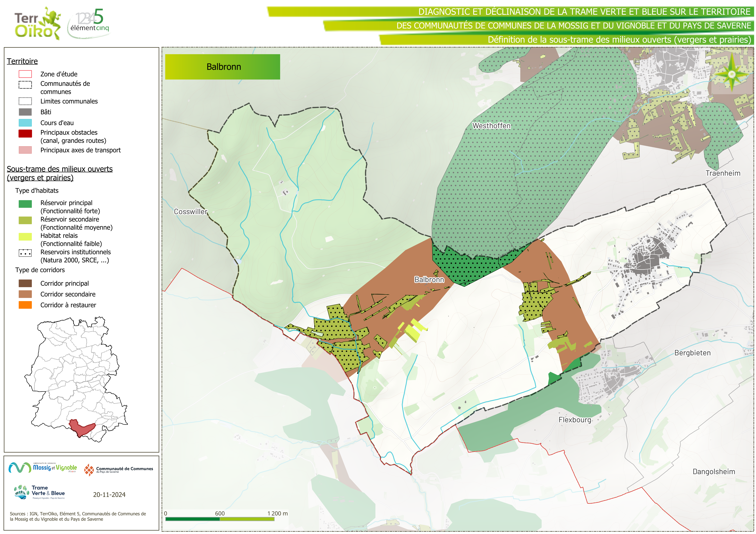This screenshot has height=534, width=756.
Task: Click the Territoire legend heading
Action: click(22, 61)
